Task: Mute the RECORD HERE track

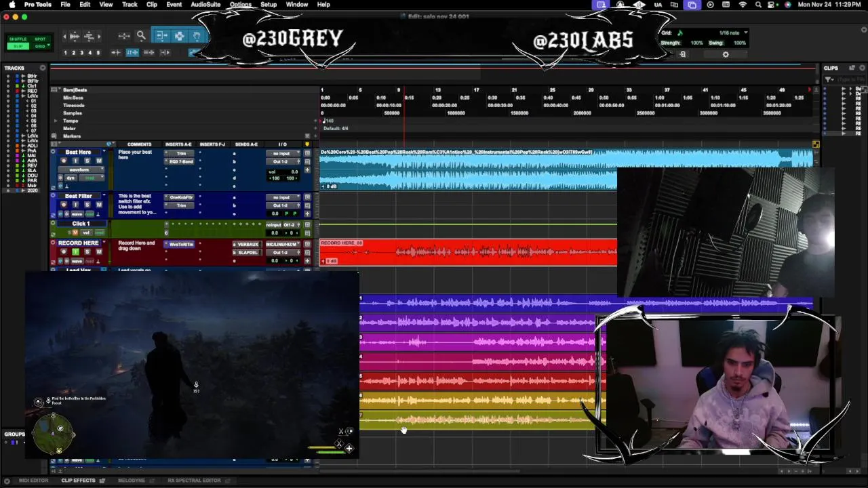Action: [x=98, y=251]
